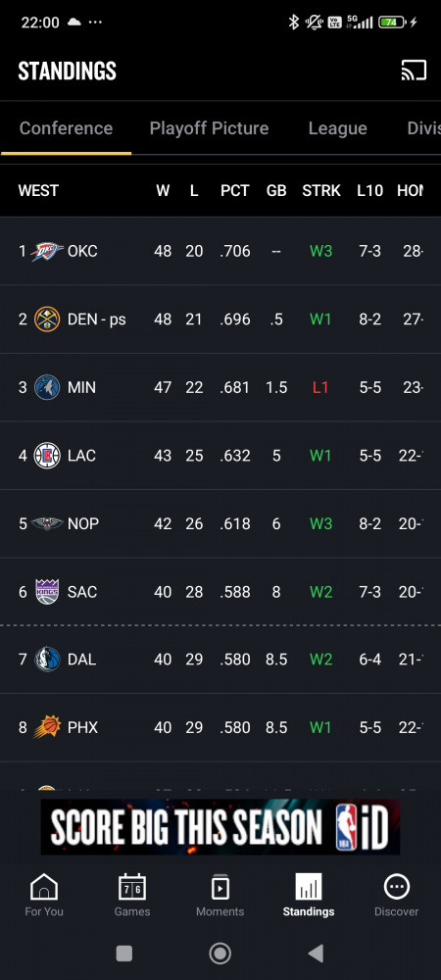The height and width of the screenshot is (980, 441).
Task: Select the Denver Nuggets logo
Action: [47, 319]
